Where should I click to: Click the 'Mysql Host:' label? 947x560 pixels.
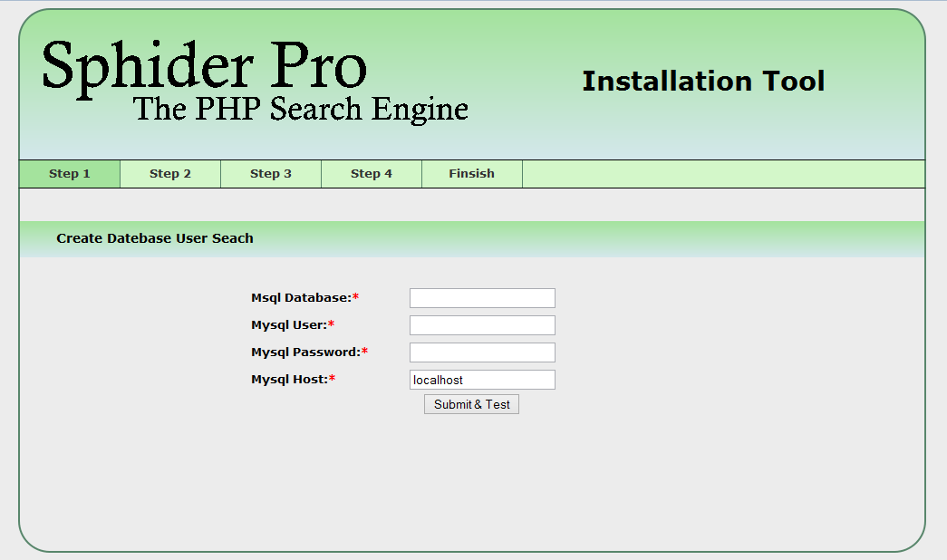point(293,380)
